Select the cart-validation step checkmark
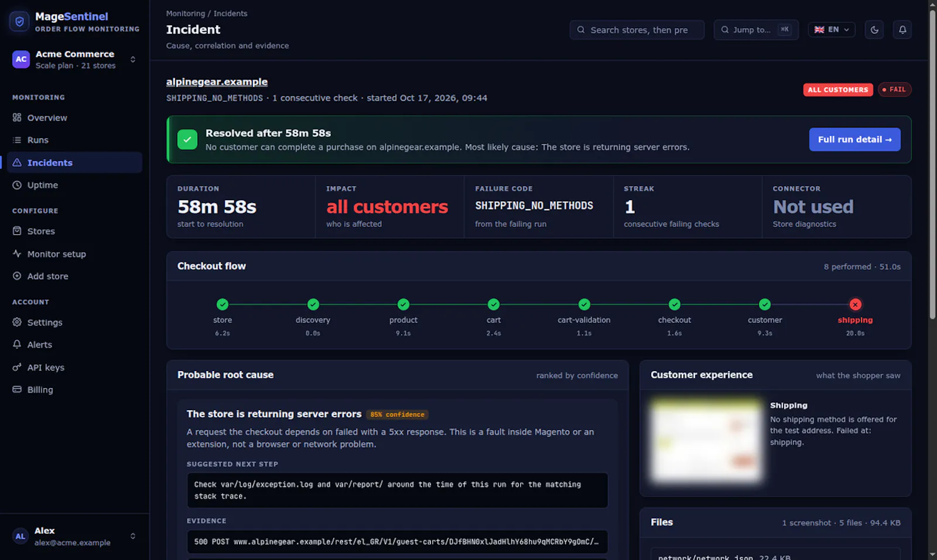This screenshot has width=937, height=560. click(x=584, y=304)
